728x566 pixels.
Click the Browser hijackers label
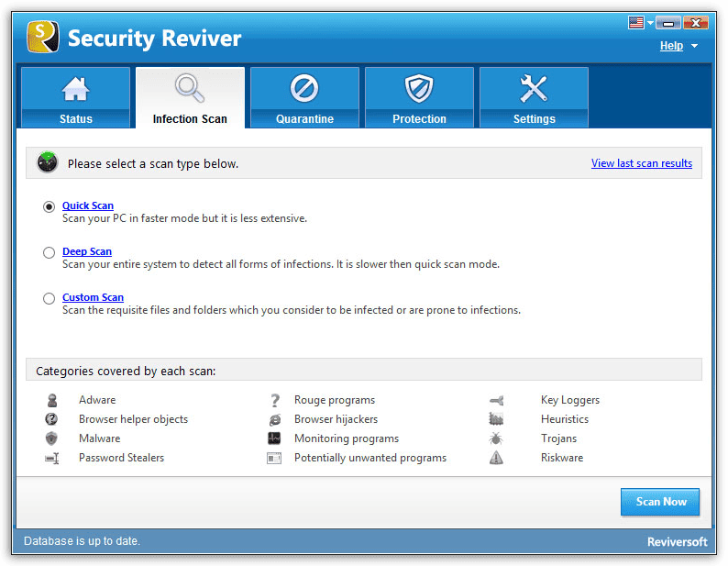336,419
